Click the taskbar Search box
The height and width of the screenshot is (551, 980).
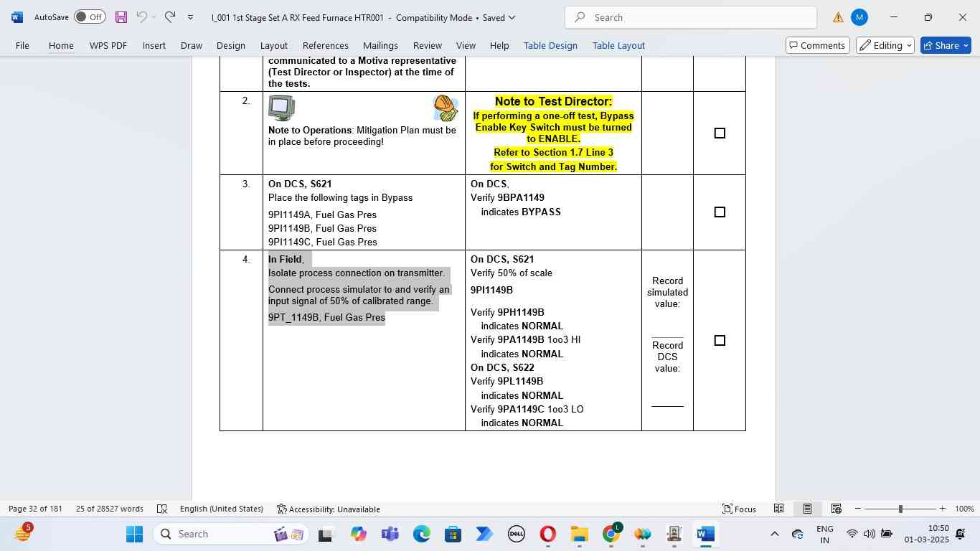point(230,534)
